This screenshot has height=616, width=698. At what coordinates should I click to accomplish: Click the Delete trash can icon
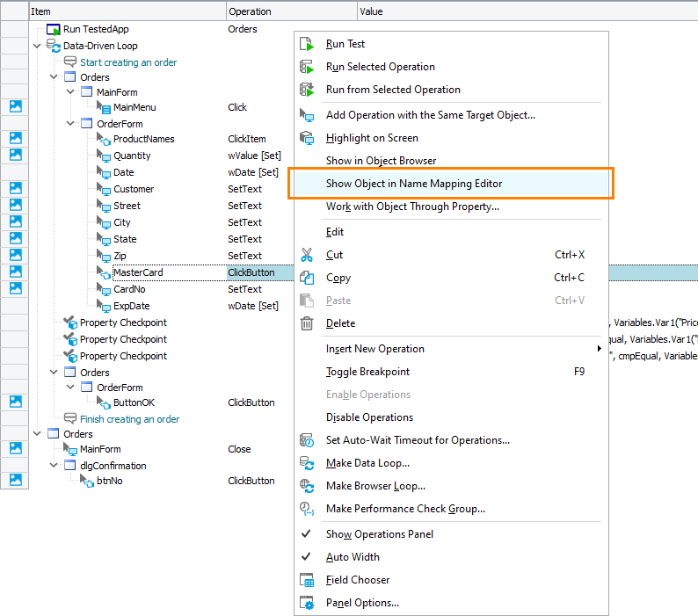pos(307,323)
